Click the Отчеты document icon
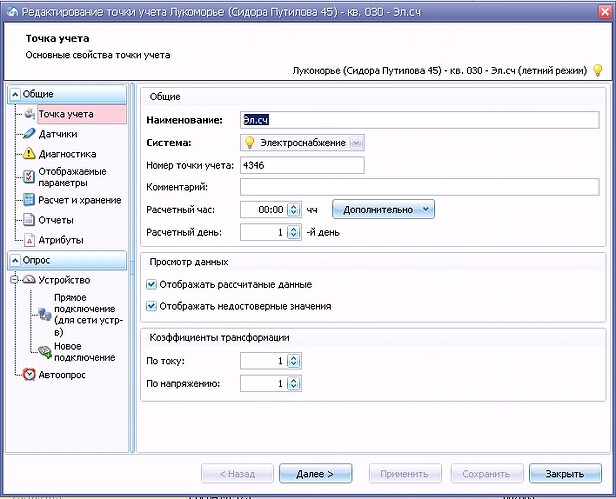 29,220
